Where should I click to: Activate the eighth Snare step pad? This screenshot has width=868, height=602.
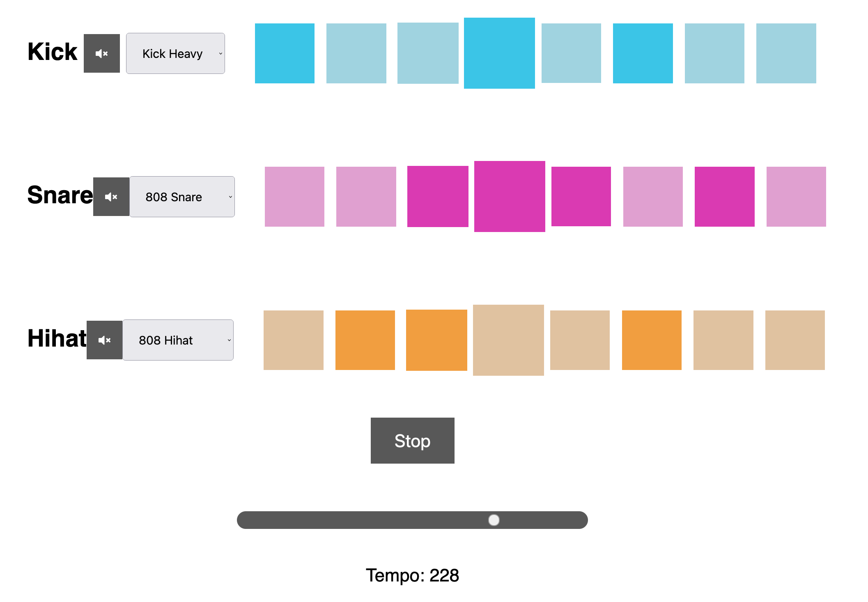(796, 197)
